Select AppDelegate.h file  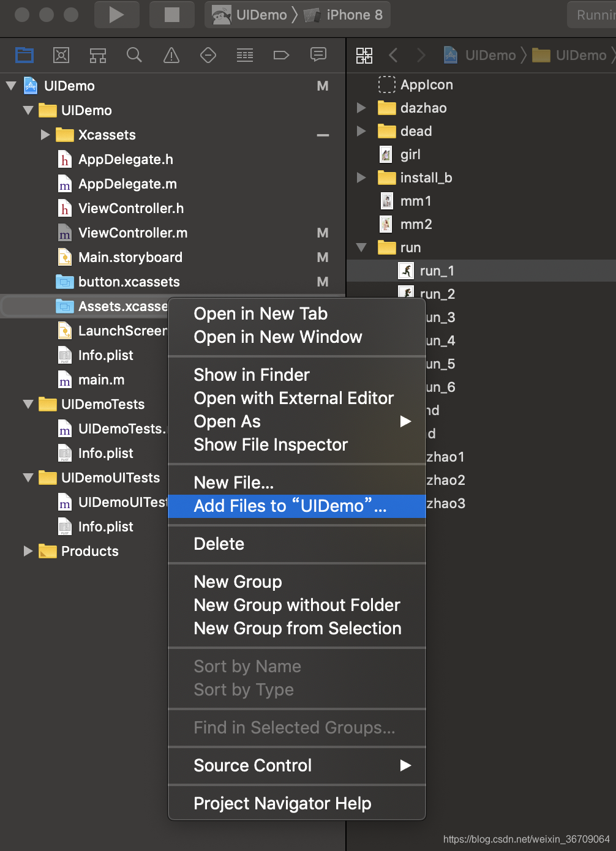[x=126, y=159]
